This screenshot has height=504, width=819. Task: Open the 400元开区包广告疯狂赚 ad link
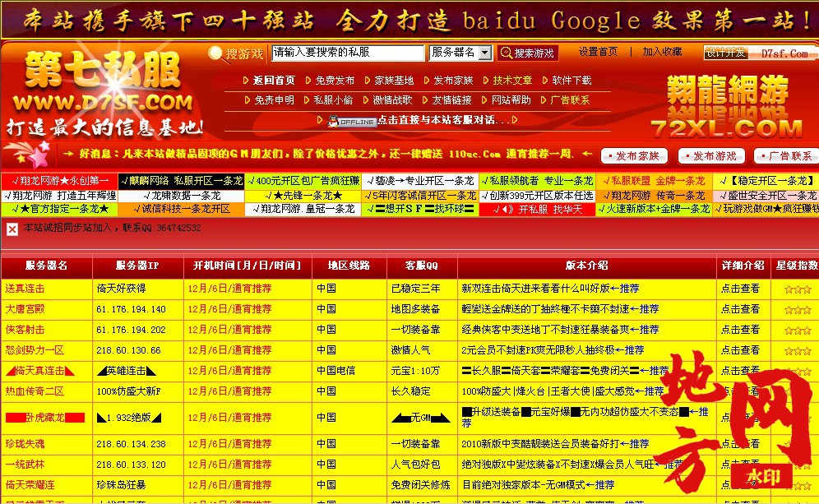pos(303,181)
